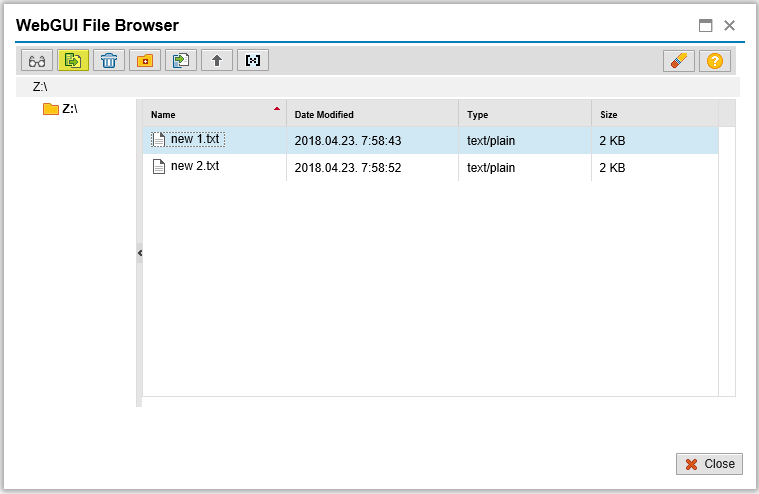
Task: Delete file using trash can icon
Action: 109,60
